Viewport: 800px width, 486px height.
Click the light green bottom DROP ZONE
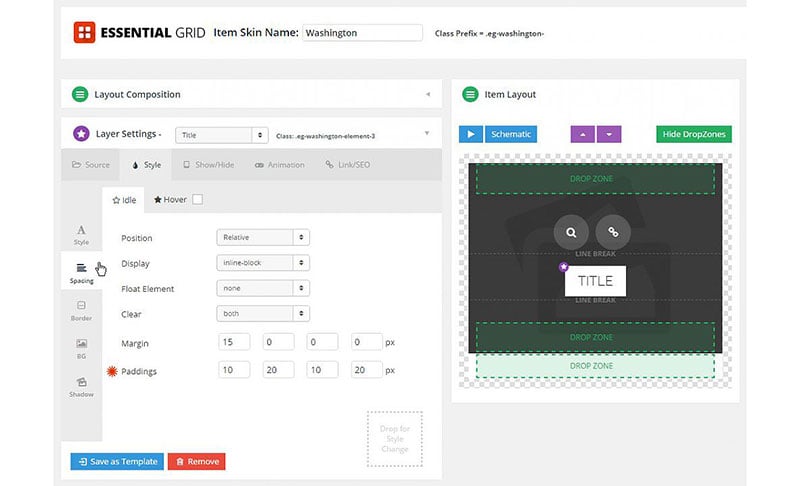pos(595,366)
